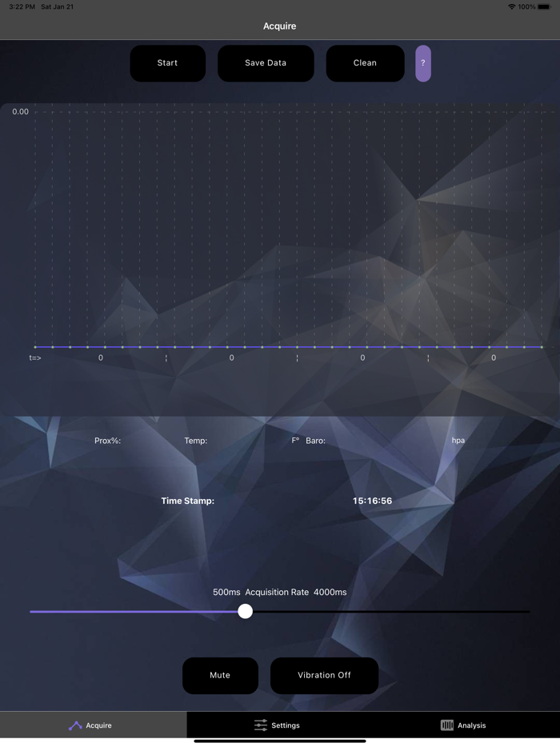Click the Time Stamp: label
Viewport: 560px width, 747px height.
point(188,501)
